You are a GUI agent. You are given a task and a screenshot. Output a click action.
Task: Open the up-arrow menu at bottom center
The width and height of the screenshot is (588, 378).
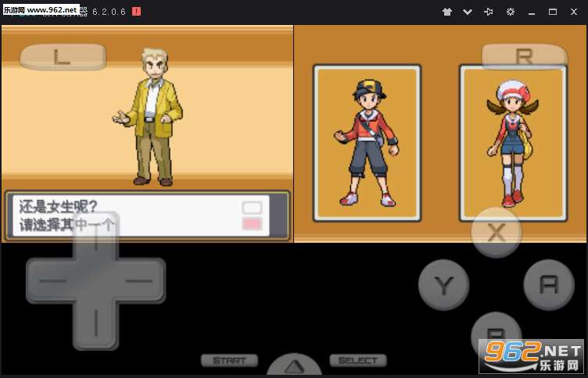tap(294, 367)
